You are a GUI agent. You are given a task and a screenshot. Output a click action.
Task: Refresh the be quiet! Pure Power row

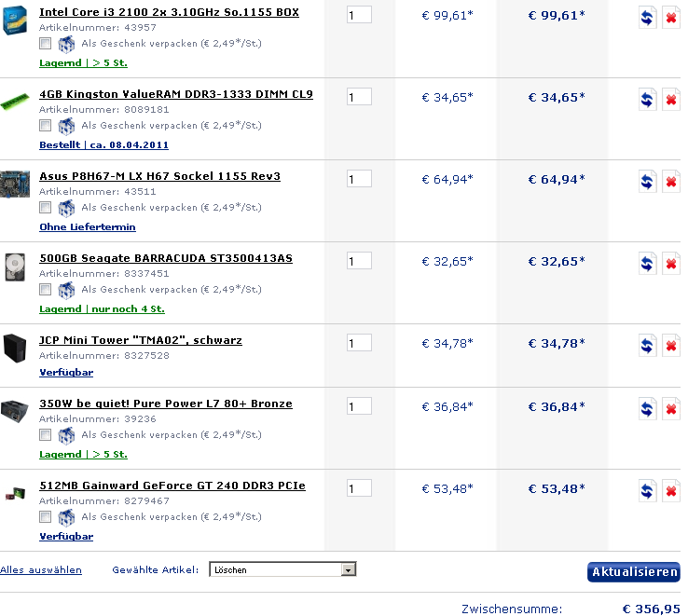coord(647,409)
